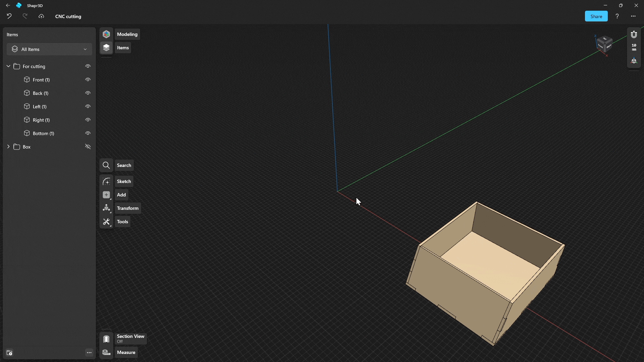Hide the Right (1) body
Screen dimensions: 644x362
[88, 120]
